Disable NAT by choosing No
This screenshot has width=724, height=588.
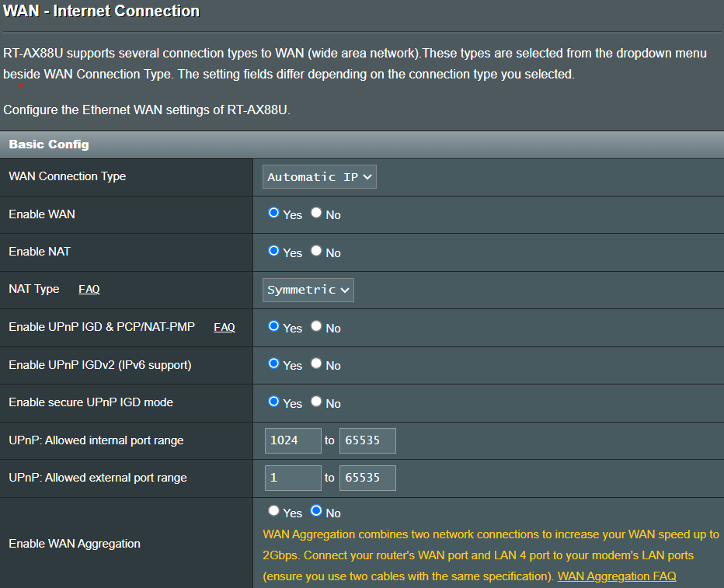click(x=316, y=251)
